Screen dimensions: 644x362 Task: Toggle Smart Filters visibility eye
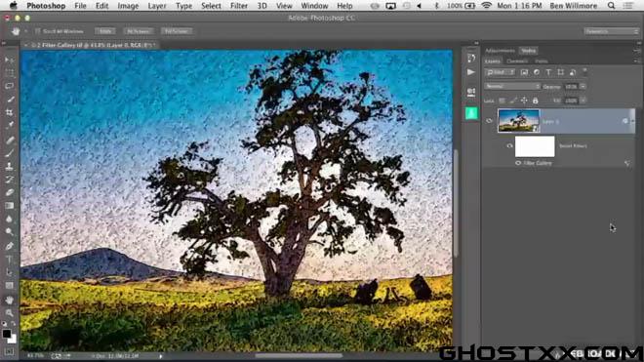[x=509, y=145]
